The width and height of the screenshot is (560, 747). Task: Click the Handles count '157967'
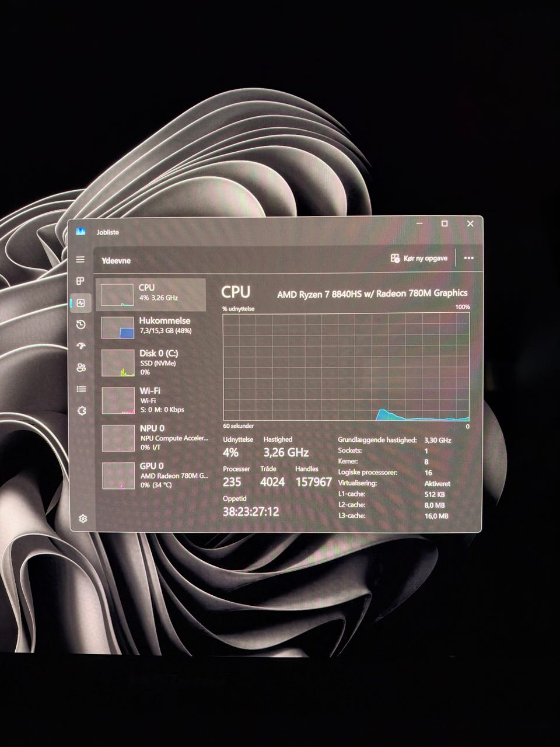[x=314, y=482]
